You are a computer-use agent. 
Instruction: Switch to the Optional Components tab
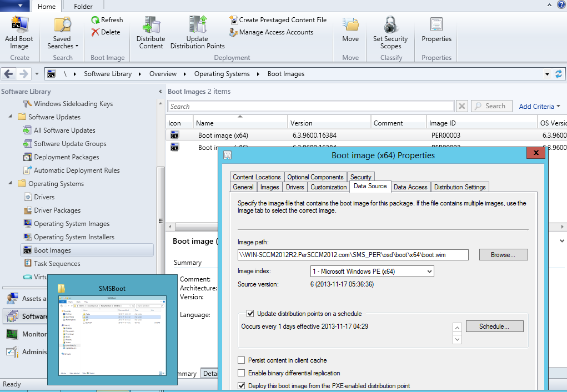coord(315,177)
